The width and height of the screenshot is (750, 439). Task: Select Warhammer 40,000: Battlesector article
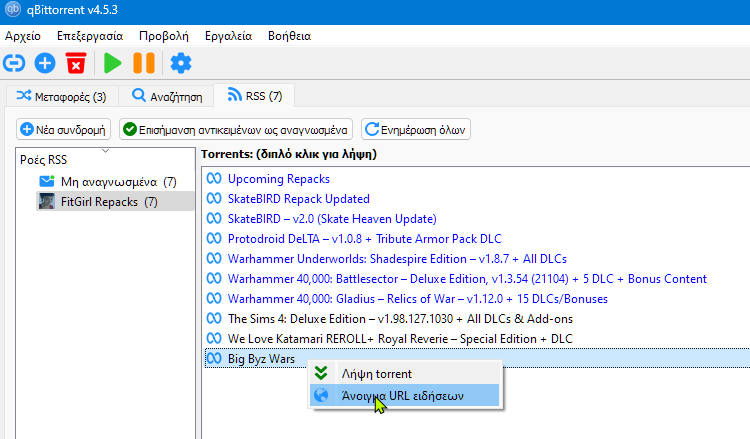pyautogui.click(x=467, y=279)
